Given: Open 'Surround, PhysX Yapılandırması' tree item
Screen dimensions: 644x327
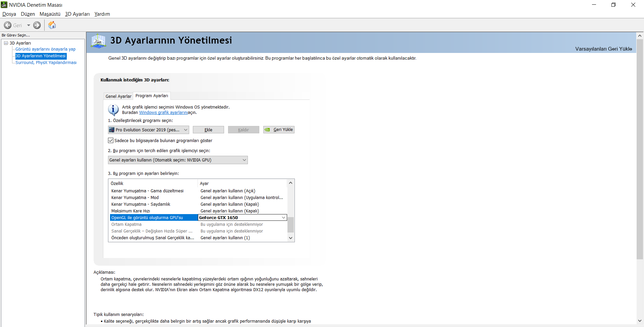Looking at the screenshot, I should point(46,63).
